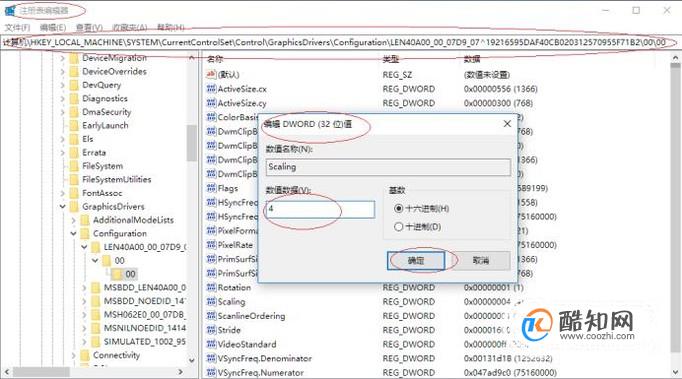This screenshot has height=379, width=682.
Task: Click the ScanlineOrdering DWORD icon
Action: tap(211, 315)
